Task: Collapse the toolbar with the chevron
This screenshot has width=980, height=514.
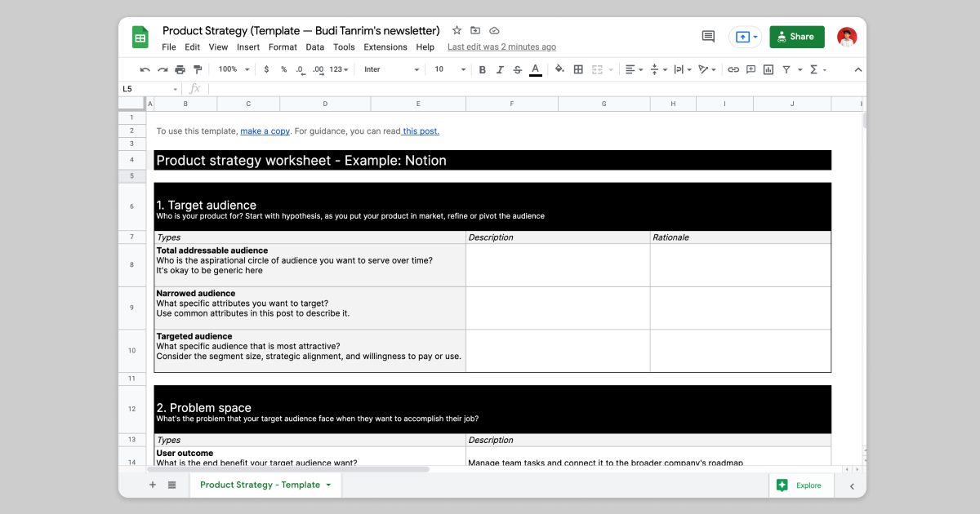Action: [857, 70]
